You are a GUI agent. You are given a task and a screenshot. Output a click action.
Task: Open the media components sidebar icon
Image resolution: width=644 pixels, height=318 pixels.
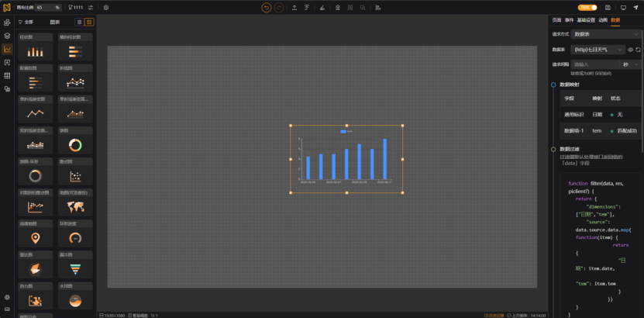click(x=7, y=88)
